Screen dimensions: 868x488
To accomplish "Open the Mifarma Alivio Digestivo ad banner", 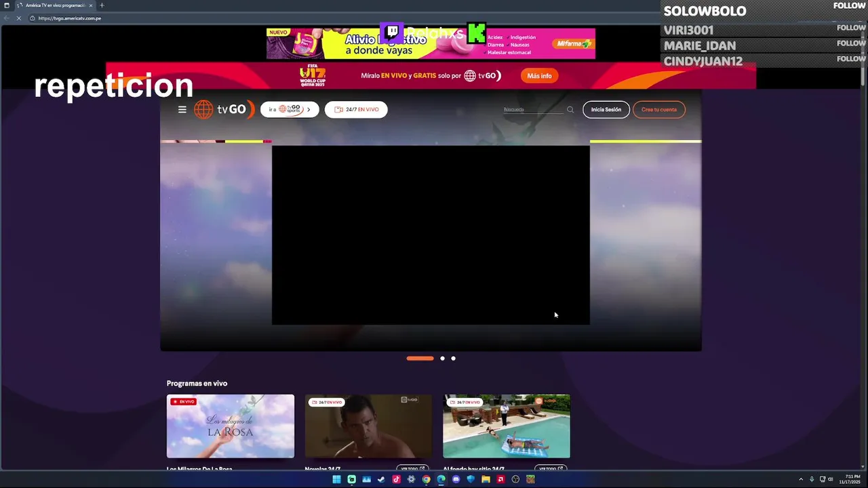I will (431, 43).
